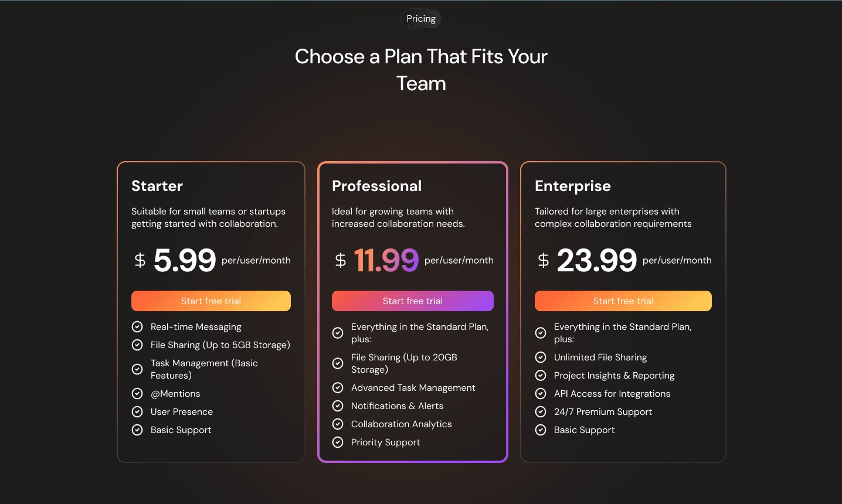Viewport: 842px width, 504px height.
Task: Start free trial for Professional plan
Action: 413,301
